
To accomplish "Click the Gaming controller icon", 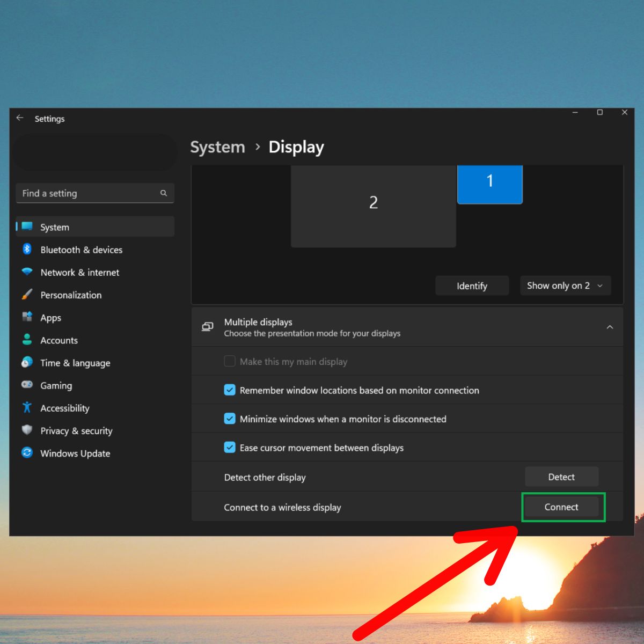I will coord(27,385).
